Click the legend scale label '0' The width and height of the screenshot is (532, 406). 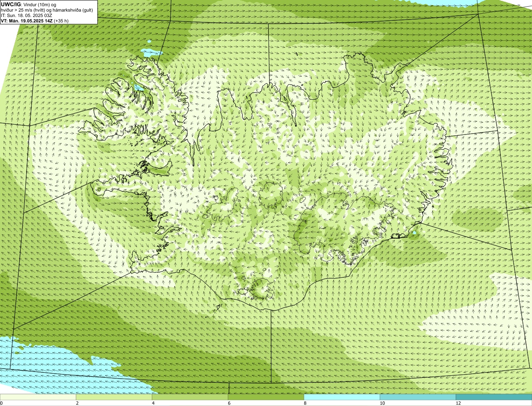pyautogui.click(x=2, y=403)
